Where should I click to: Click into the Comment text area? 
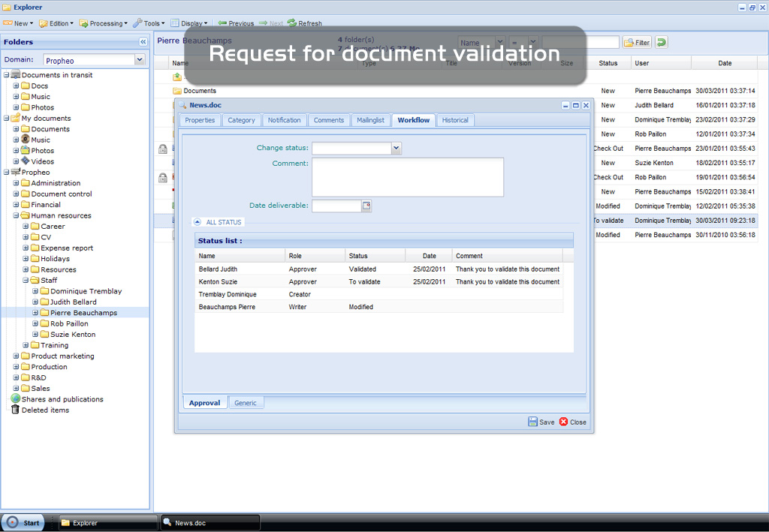(407, 177)
